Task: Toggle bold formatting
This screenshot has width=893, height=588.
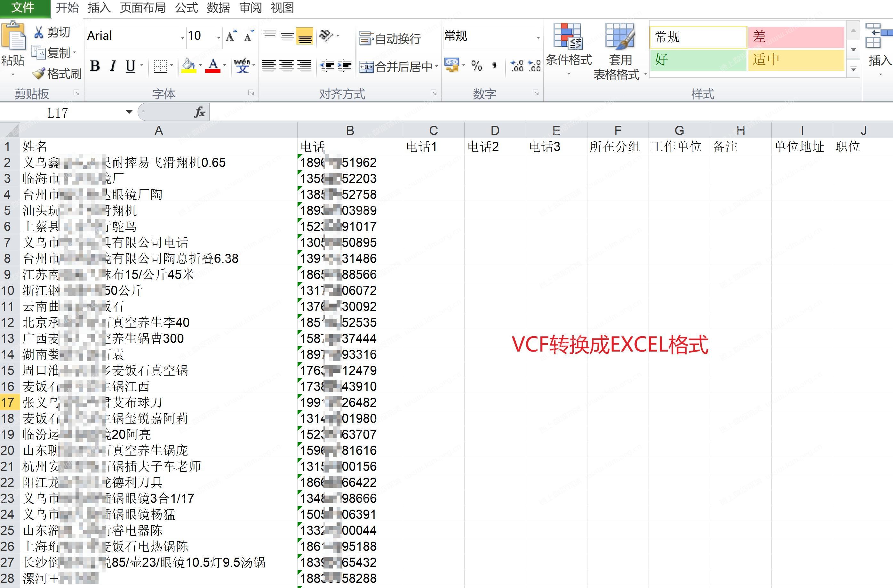Action: [95, 66]
